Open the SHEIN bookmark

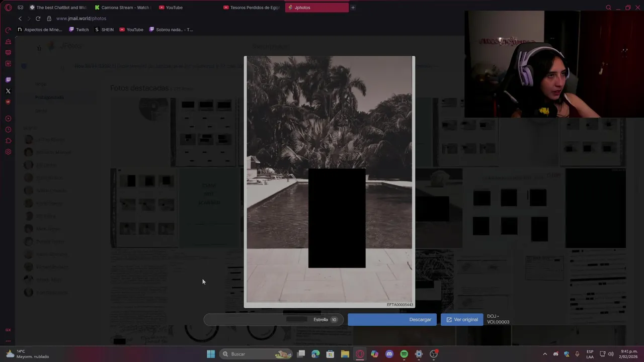click(x=104, y=30)
